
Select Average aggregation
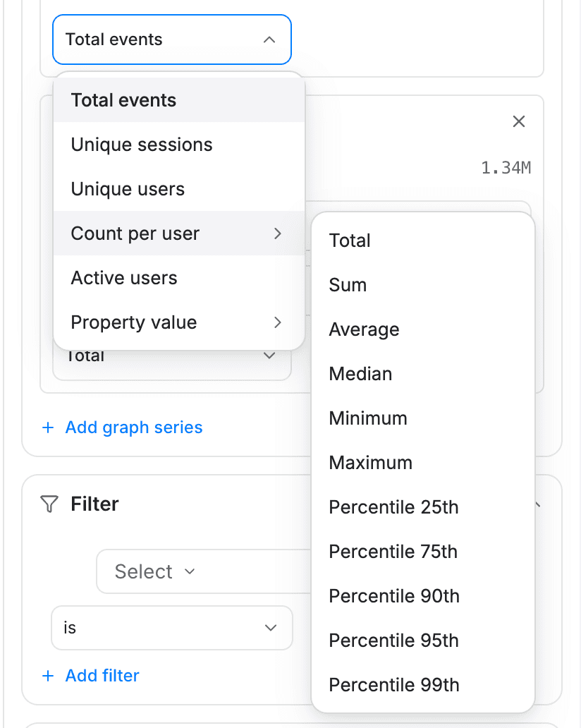click(423, 329)
